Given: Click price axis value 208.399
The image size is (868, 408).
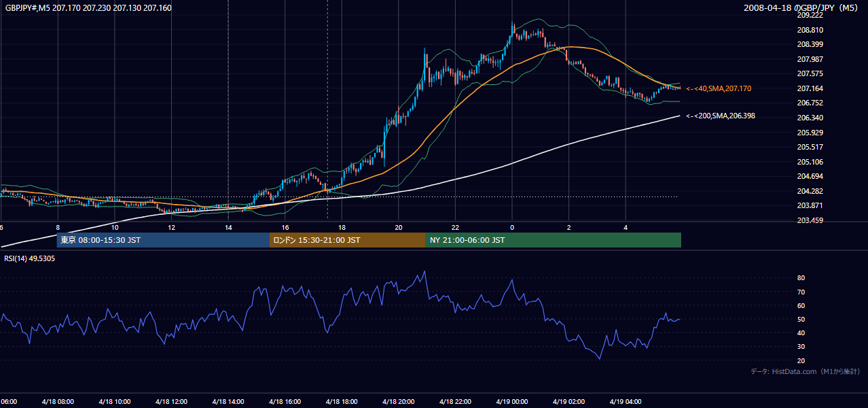Looking at the screenshot, I should tap(810, 44).
